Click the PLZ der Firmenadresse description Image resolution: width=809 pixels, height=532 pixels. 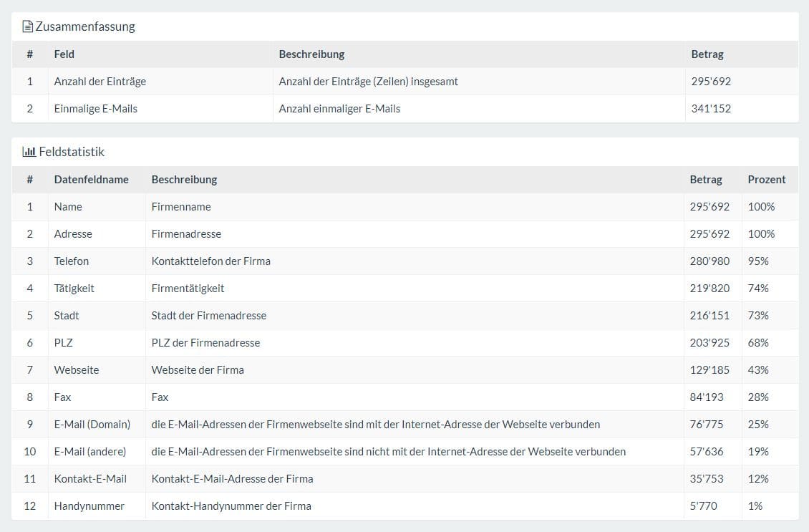click(x=205, y=343)
